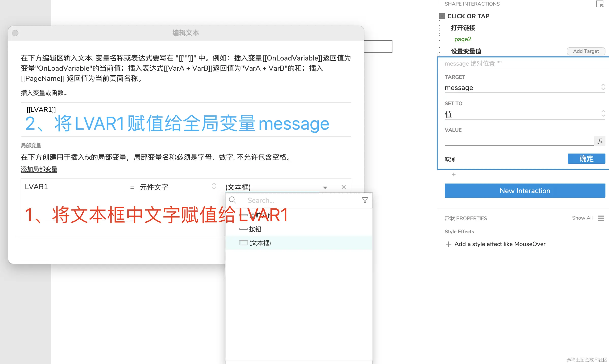Click 插入变量或函数 link
Screen dimensions: 609x364
point(44,93)
